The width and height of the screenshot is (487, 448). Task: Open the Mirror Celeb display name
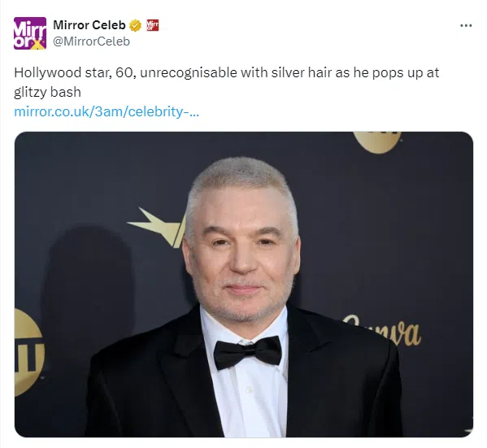point(89,25)
